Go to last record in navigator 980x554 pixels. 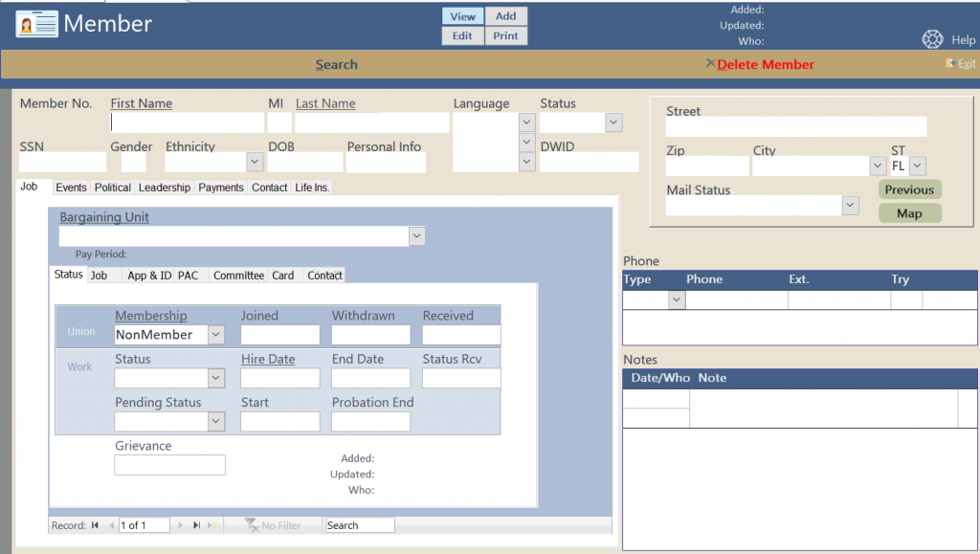(196, 525)
